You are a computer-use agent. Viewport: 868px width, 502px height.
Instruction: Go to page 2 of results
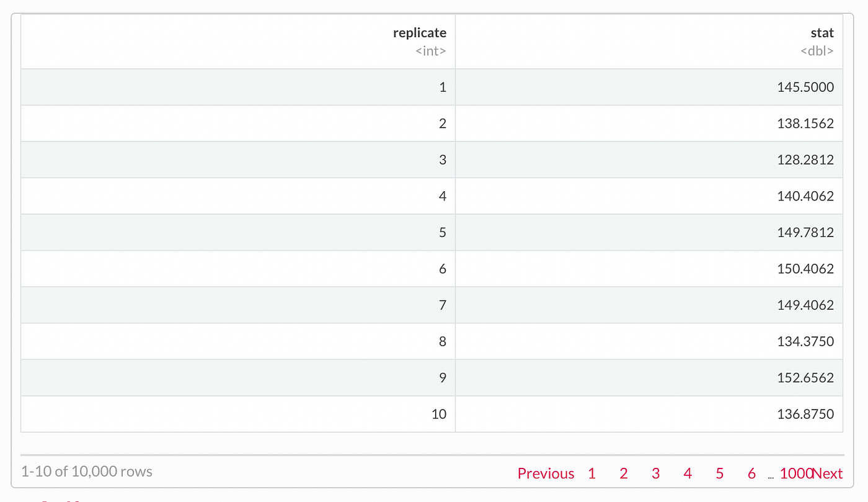pyautogui.click(x=623, y=473)
